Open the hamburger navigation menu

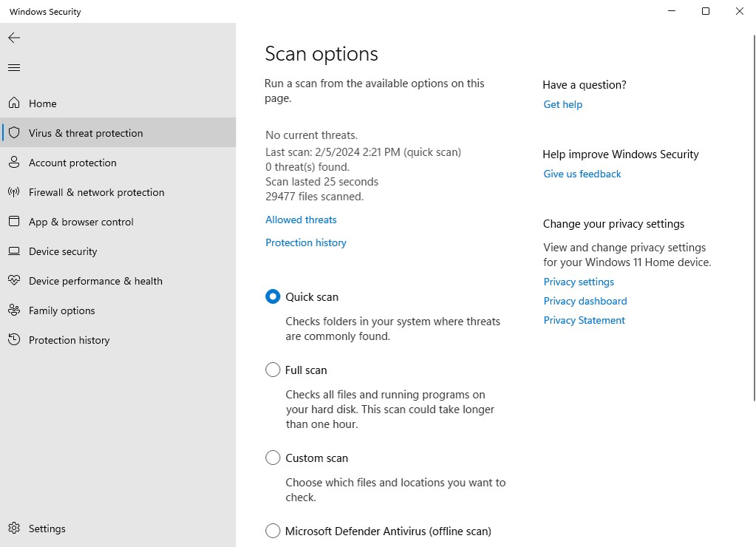(14, 68)
